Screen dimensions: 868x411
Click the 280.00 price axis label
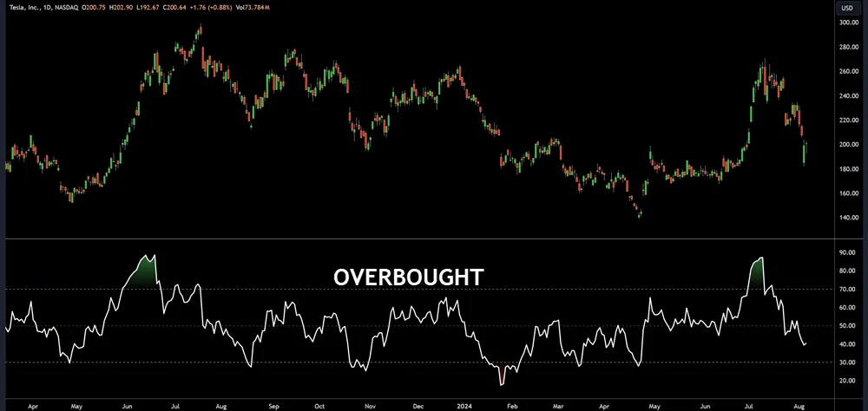pyautogui.click(x=851, y=47)
